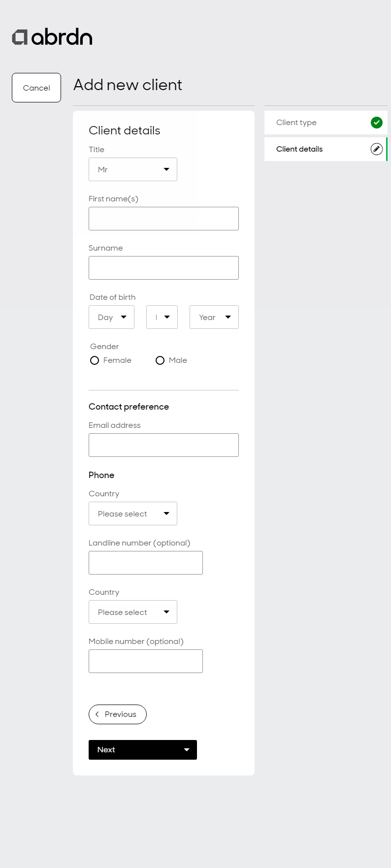
Task: Click the green checkmark beside Client type
Action: tap(377, 123)
